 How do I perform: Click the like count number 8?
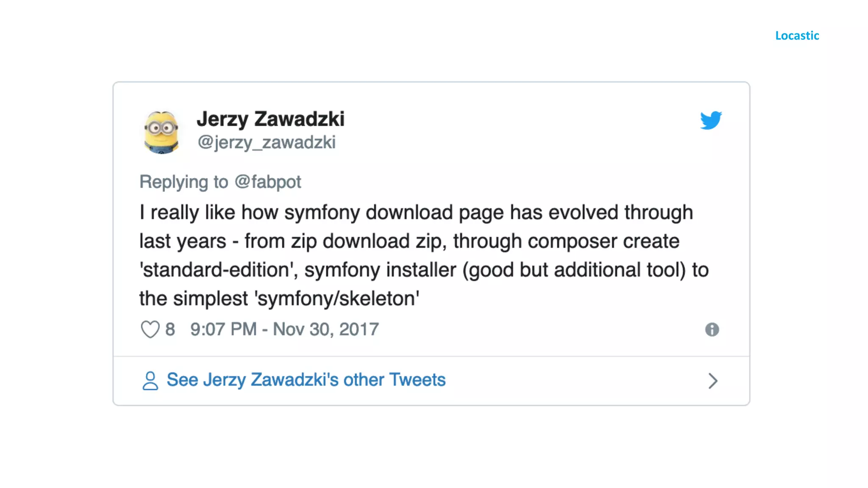(x=170, y=329)
